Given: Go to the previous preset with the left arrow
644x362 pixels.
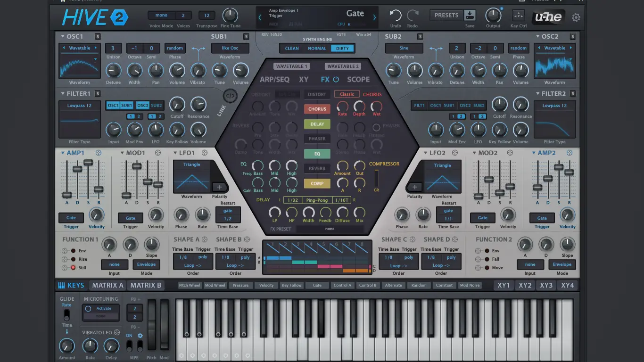Looking at the screenshot, I should point(260,17).
